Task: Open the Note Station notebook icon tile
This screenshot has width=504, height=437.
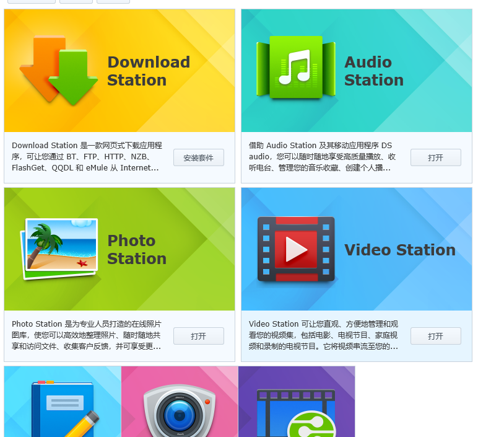Action: [x=63, y=402]
